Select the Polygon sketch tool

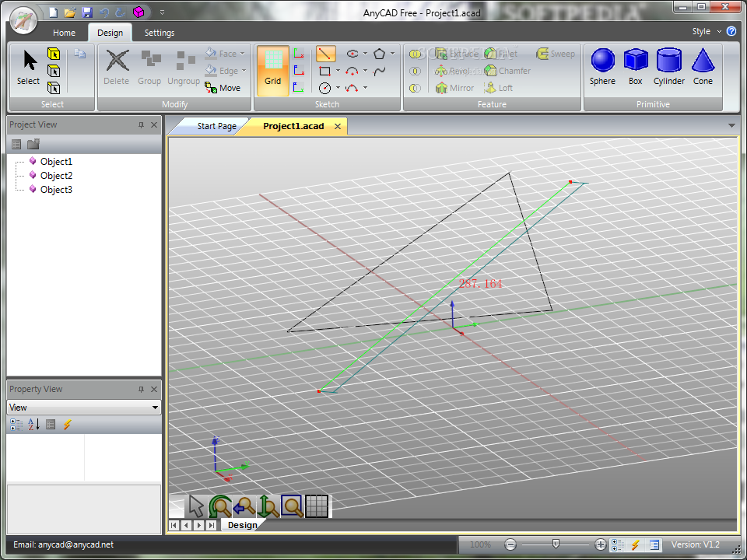click(379, 54)
